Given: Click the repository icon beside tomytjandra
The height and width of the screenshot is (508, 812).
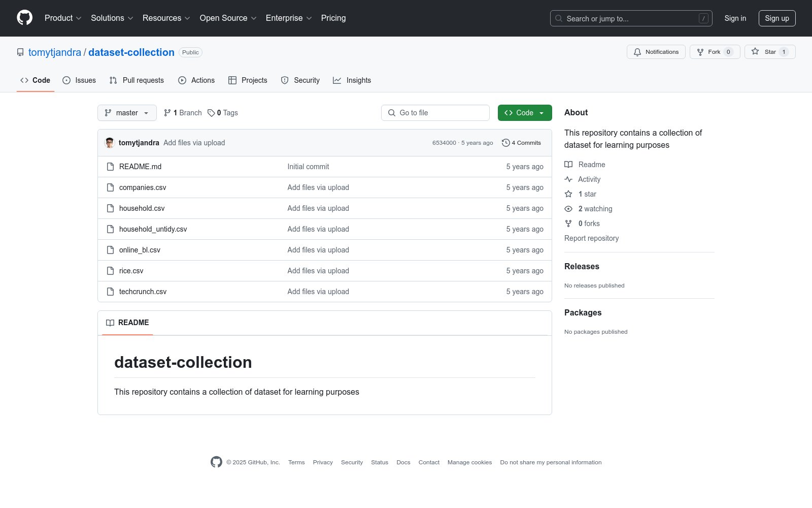Looking at the screenshot, I should [x=20, y=52].
